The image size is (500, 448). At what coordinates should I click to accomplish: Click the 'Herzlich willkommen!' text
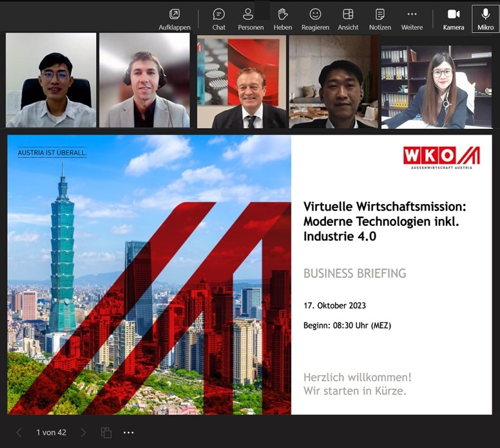(x=357, y=377)
